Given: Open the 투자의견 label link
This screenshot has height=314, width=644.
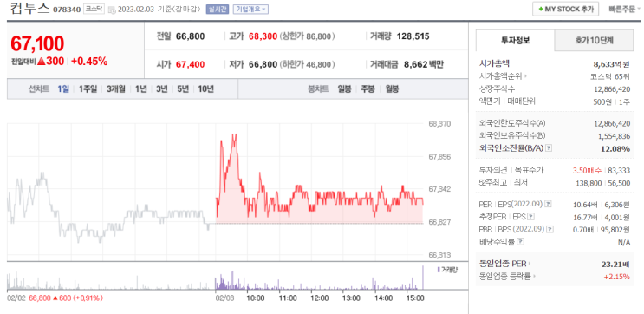Looking at the screenshot, I should click(493, 170).
